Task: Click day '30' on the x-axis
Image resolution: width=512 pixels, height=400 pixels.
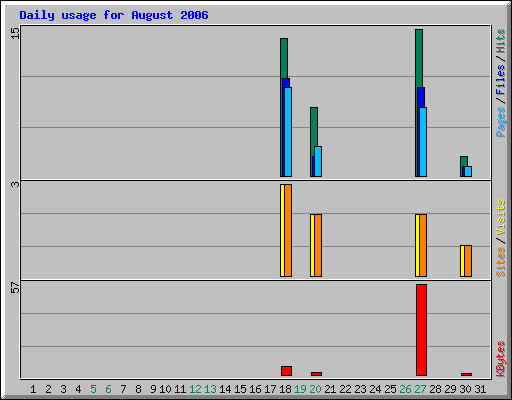Action: coord(465,389)
